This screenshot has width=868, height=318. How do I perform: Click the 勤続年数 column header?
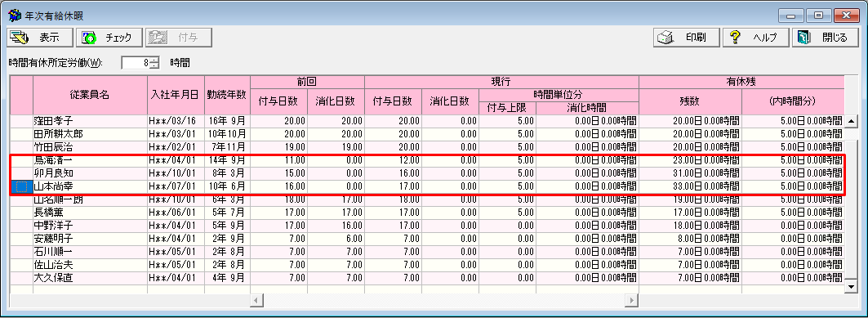[x=227, y=95]
